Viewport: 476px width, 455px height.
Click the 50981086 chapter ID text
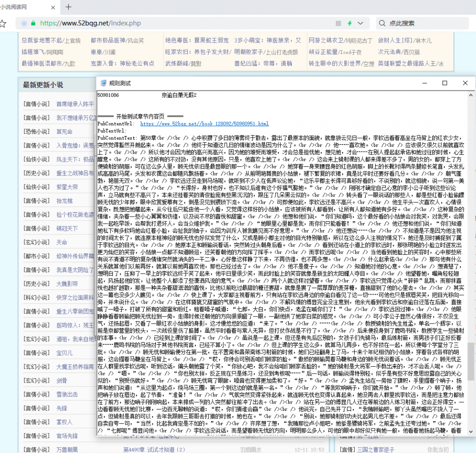click(108, 95)
